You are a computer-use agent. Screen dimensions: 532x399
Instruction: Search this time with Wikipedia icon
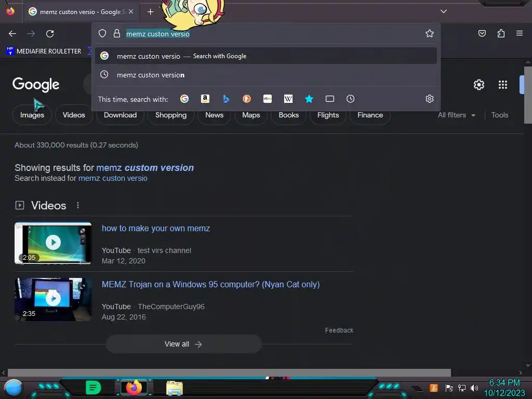(x=288, y=99)
